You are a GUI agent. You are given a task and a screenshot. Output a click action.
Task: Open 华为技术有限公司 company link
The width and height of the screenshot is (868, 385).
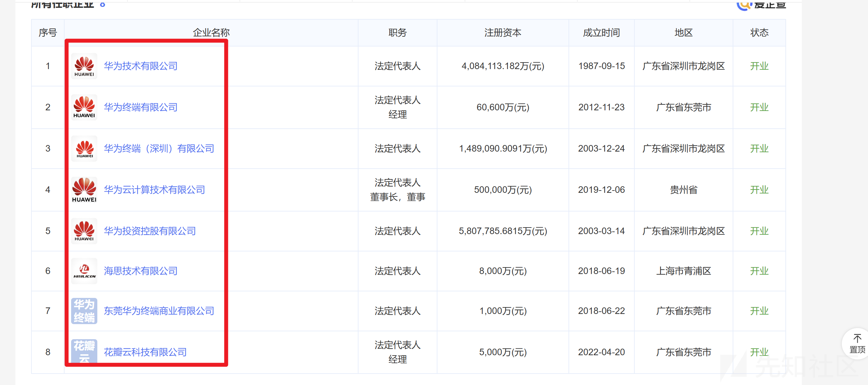(141, 66)
